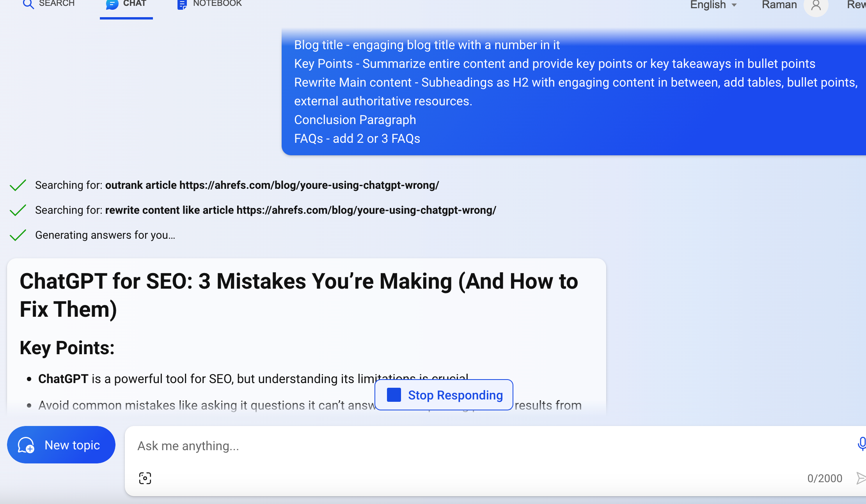The width and height of the screenshot is (866, 504).
Task: Click the Search magnifier icon
Action: [x=28, y=4]
